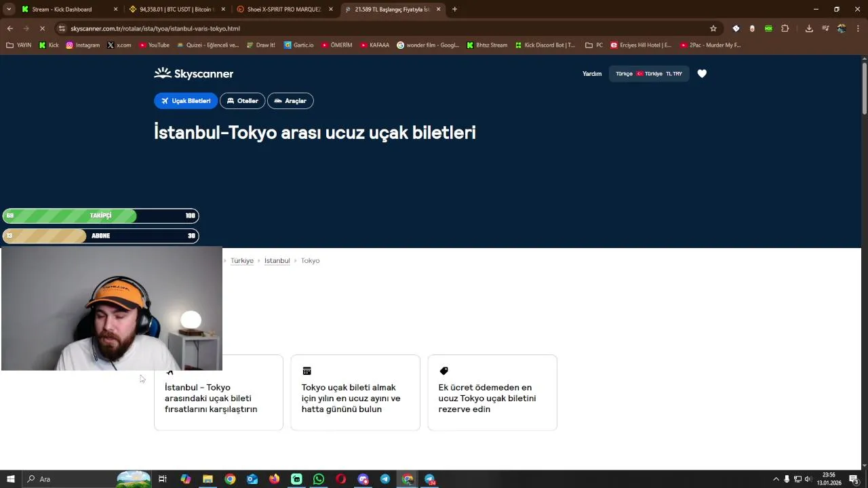Open Chrome extensions puzzle icon

coord(785,28)
